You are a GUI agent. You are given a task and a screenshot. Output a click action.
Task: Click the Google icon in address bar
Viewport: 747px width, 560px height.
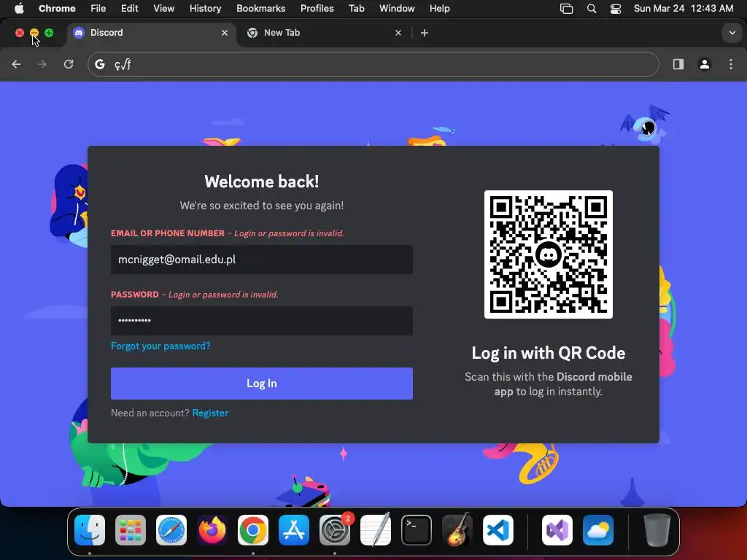tap(99, 64)
